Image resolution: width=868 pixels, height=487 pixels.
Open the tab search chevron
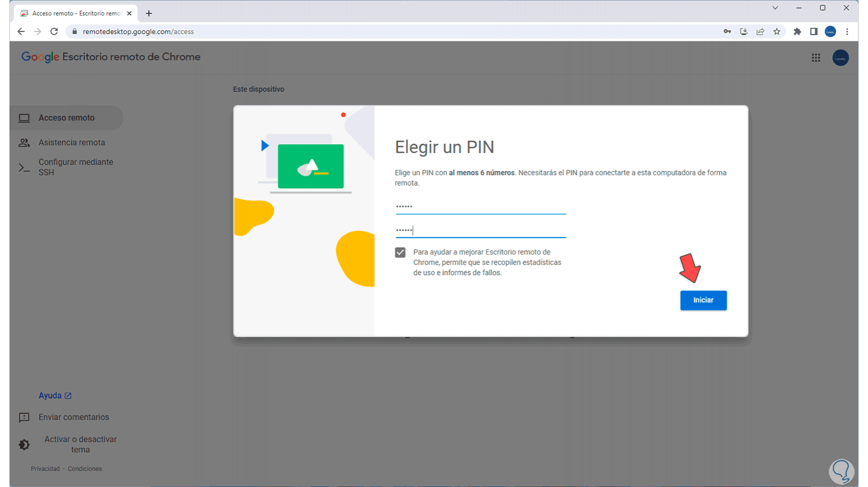pos(775,8)
